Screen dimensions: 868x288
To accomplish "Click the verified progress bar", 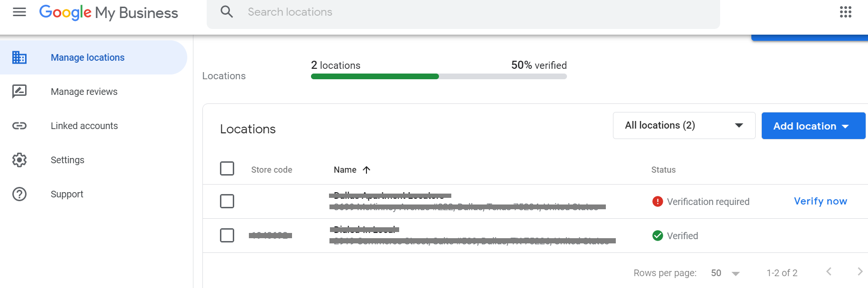I will pyautogui.click(x=439, y=76).
